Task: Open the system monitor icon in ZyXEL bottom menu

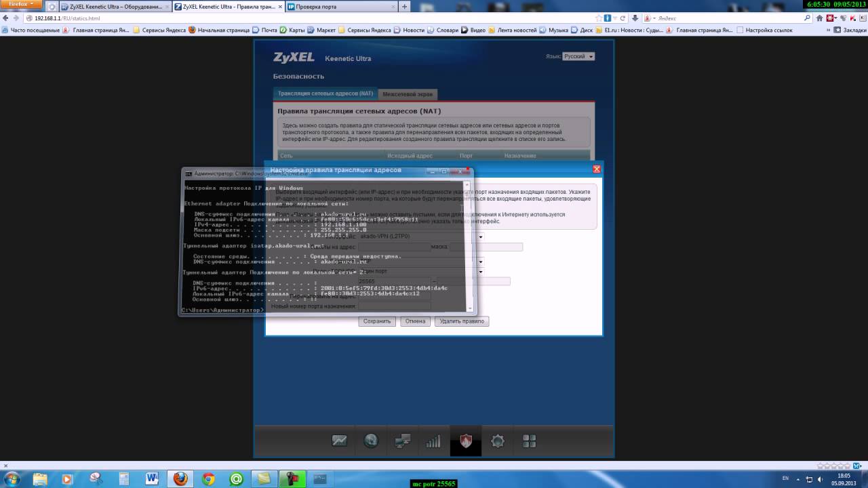Action: 339,441
